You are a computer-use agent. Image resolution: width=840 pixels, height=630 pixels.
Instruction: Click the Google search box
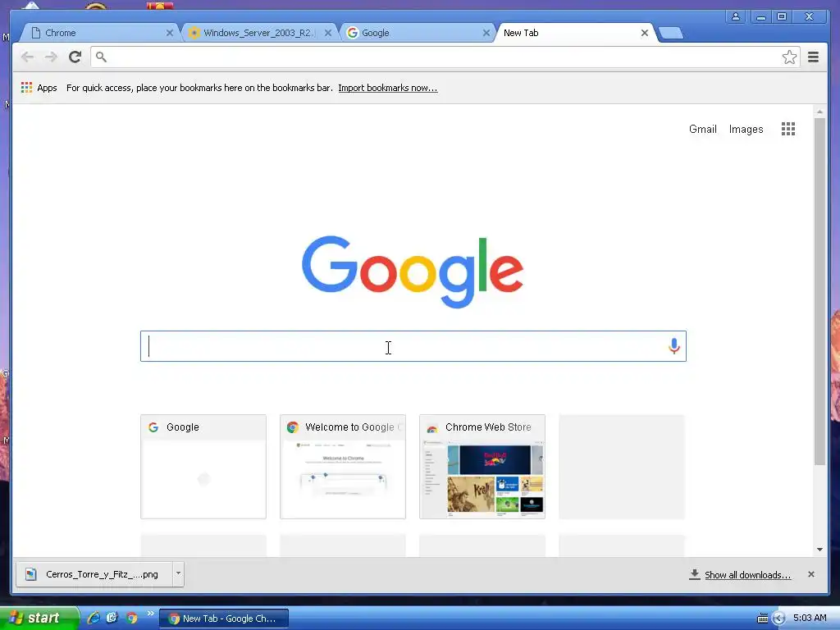click(x=413, y=346)
